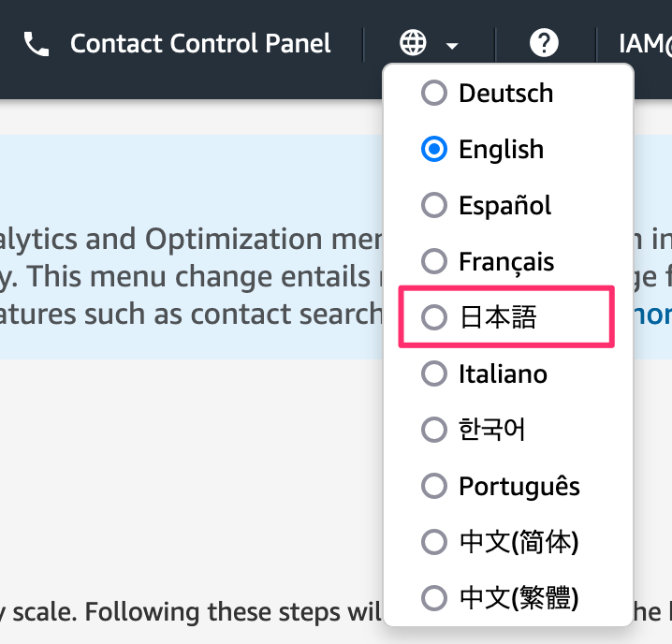Collapse the language dropdown caret
The width and height of the screenshot is (672, 644).
tap(453, 45)
